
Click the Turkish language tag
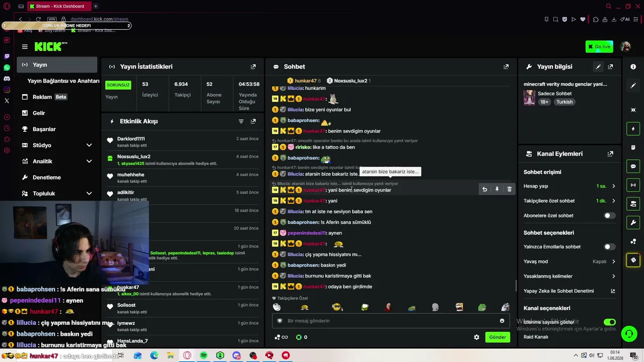click(565, 102)
